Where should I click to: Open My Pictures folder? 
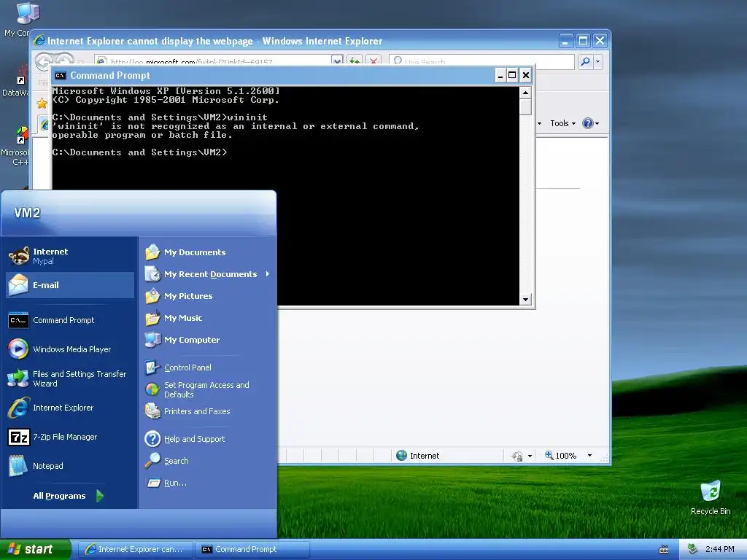(x=208, y=296)
